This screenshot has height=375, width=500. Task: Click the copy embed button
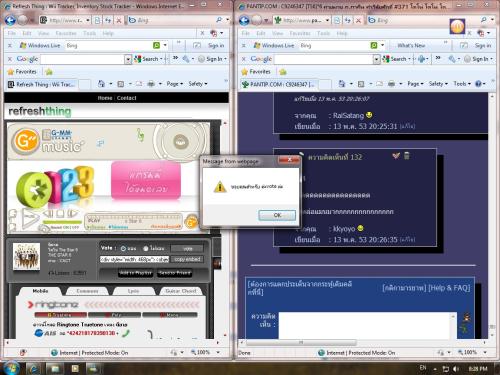187,259
